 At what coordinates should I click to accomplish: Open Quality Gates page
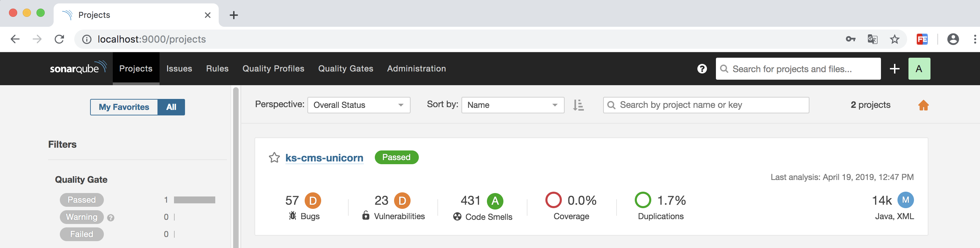tap(346, 69)
